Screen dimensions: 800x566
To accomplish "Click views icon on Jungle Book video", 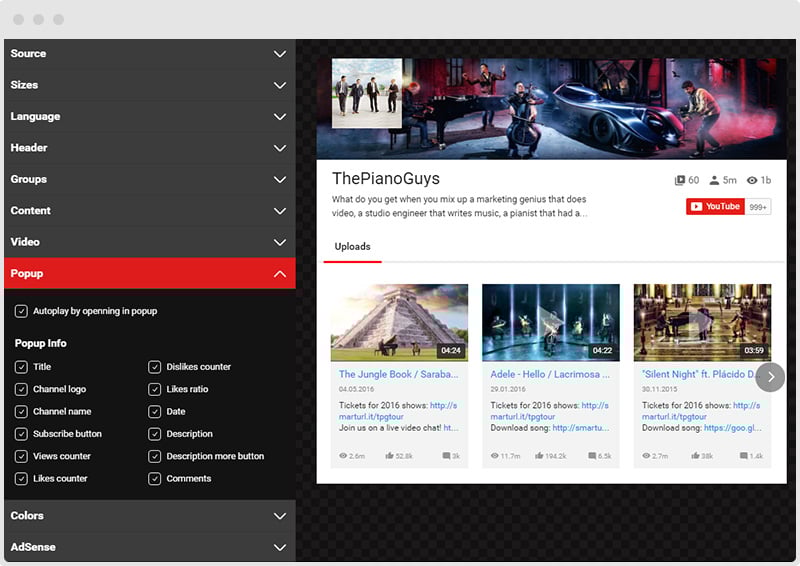I will [x=343, y=456].
